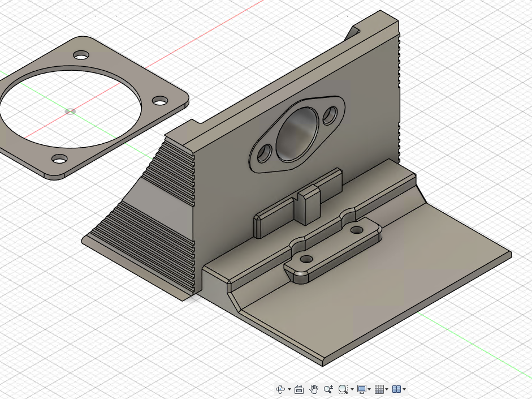Choose the Zoom plus/minus tool
Viewport: 532px width, 399px height.
[x=328, y=389]
